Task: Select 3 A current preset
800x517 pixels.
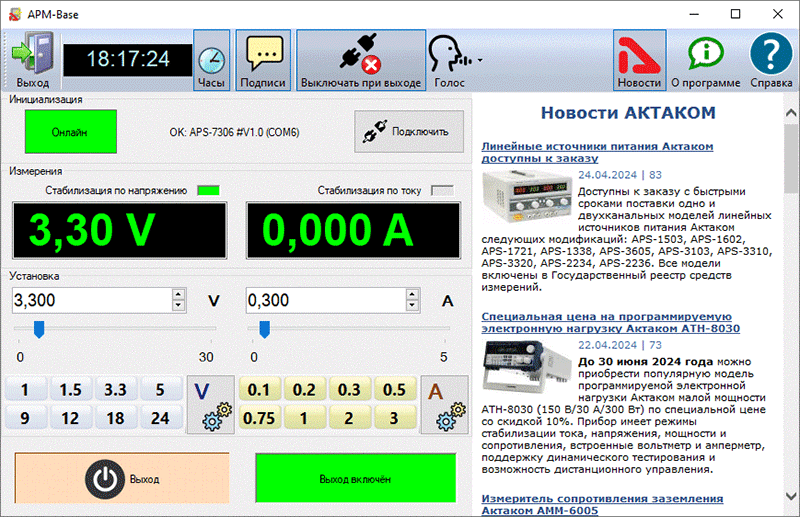Action: (394, 418)
